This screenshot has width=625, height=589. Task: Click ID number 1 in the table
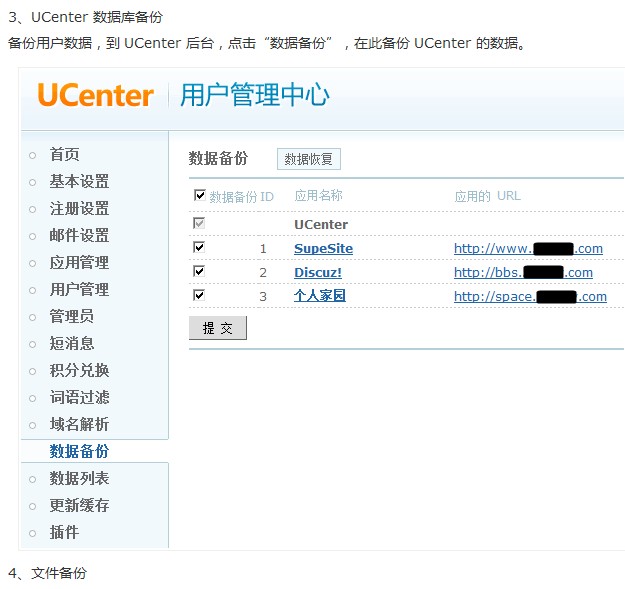coord(263,249)
